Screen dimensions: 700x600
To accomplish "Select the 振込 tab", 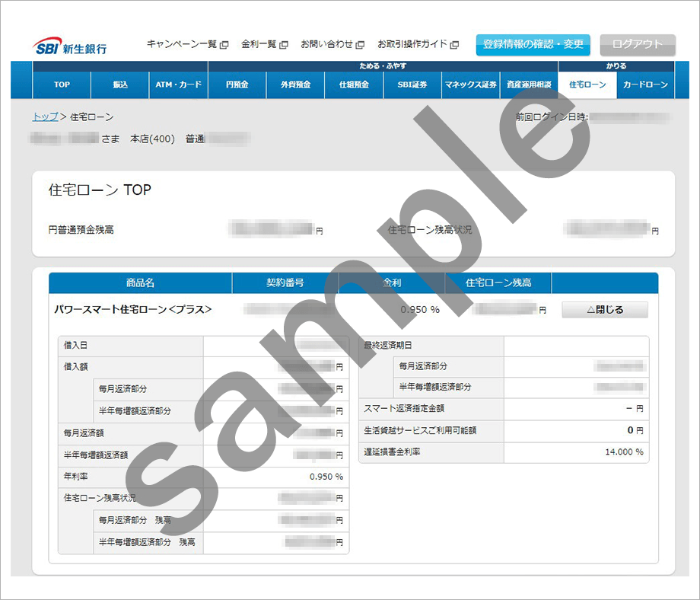I will tap(120, 85).
